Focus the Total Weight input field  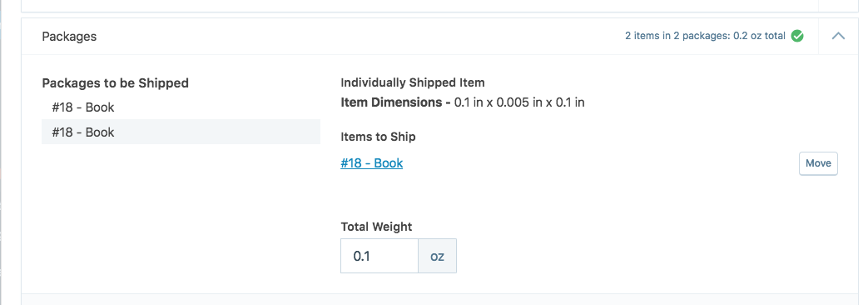point(379,256)
